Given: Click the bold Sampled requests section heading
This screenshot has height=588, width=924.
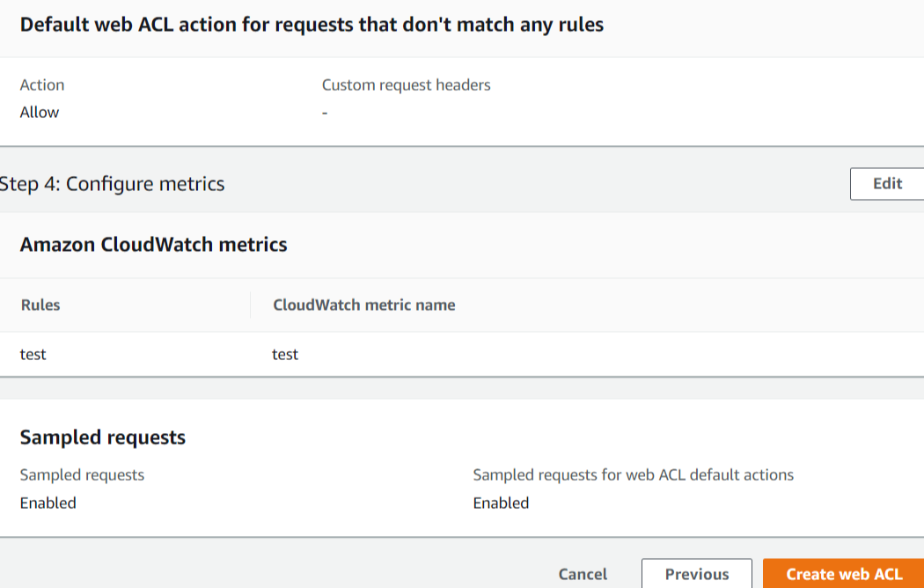Looking at the screenshot, I should pos(103,437).
